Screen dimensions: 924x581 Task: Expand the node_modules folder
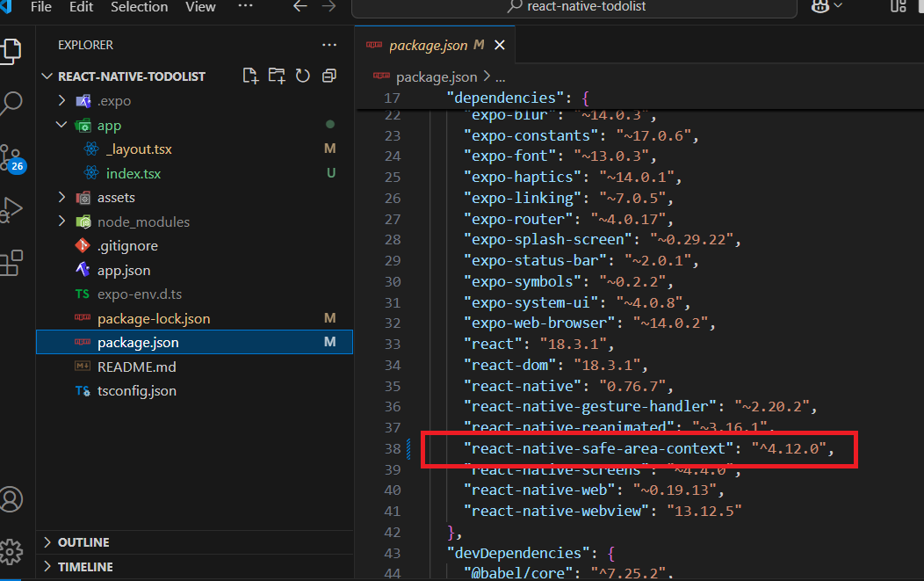(61, 222)
